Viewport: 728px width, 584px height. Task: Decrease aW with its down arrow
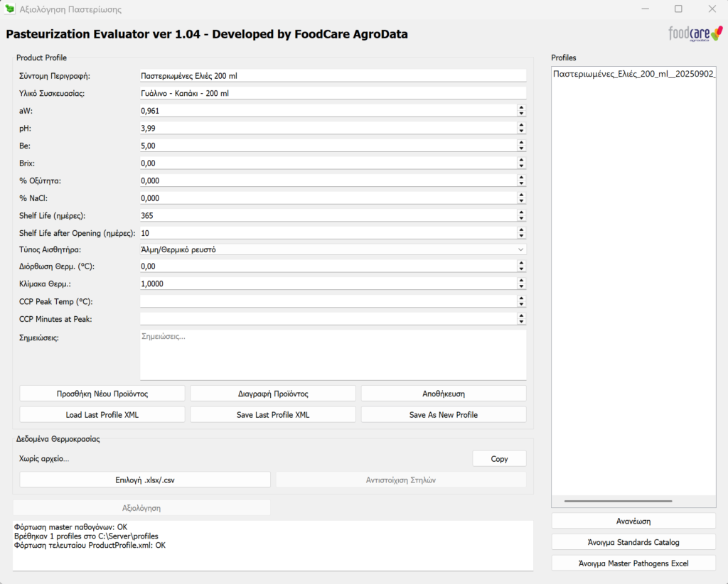521,114
